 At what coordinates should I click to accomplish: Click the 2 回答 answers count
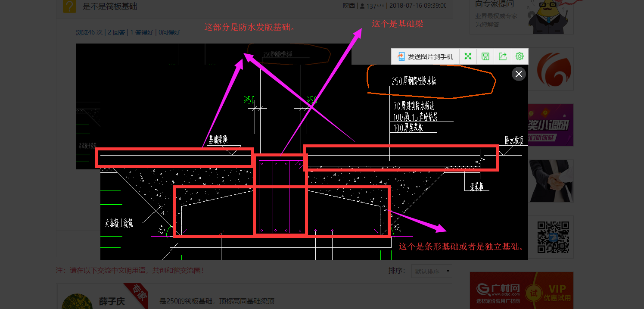116,32
